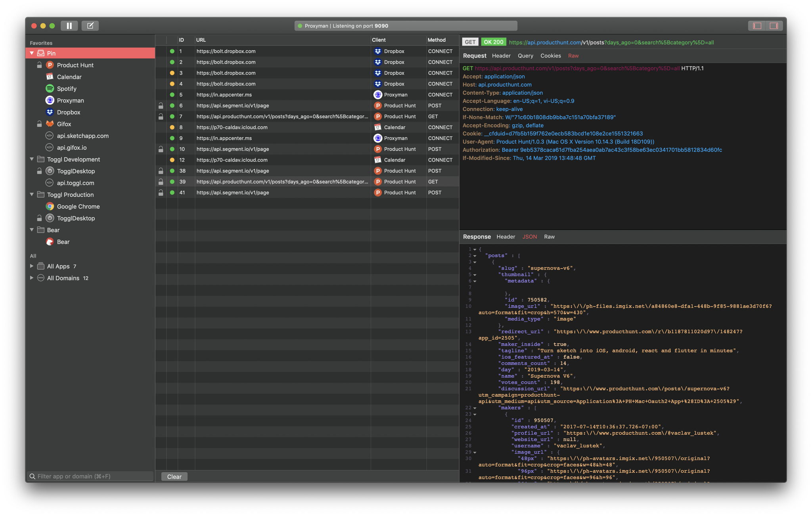The width and height of the screenshot is (812, 516).
Task: Click lock icon beside TogglDesktop in Toggl Development
Action: pyautogui.click(x=39, y=171)
